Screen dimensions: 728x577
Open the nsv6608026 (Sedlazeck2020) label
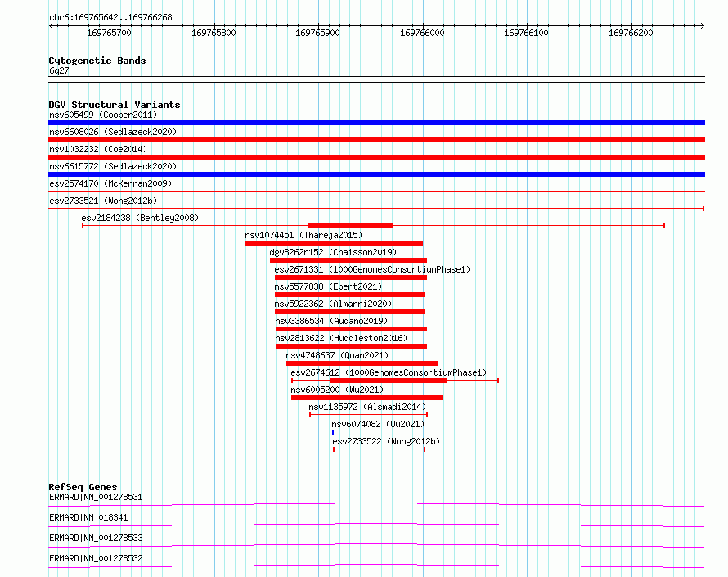pos(113,132)
